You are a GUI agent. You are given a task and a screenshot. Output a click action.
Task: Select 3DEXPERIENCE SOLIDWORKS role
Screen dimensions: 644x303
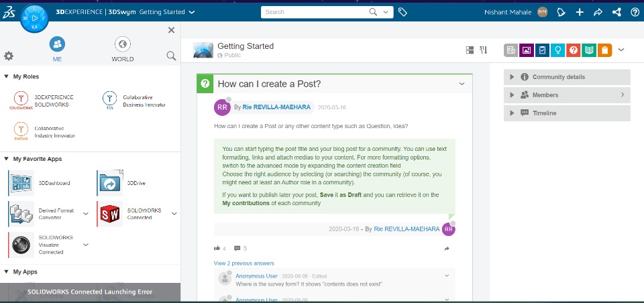click(42, 101)
